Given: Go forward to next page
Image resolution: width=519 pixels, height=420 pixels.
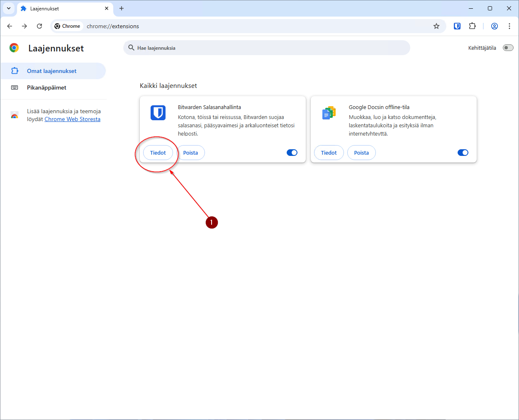Looking at the screenshot, I should click(24, 26).
